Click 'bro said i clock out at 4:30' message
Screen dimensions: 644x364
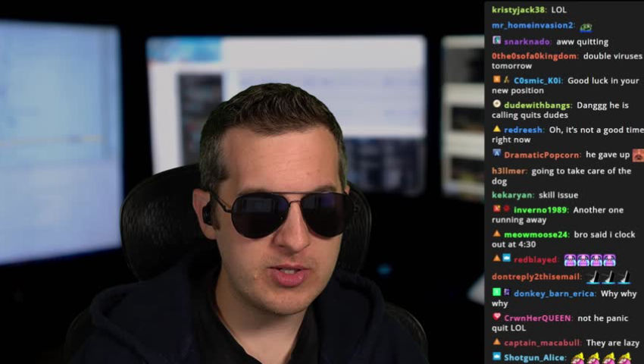564,240
